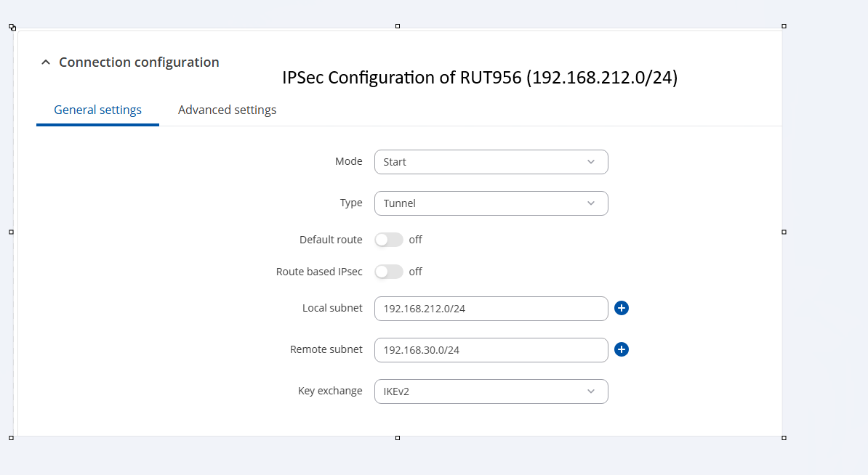Viewport: 868px width, 475px height.
Task: Switch to the General settings tab
Action: click(x=97, y=110)
